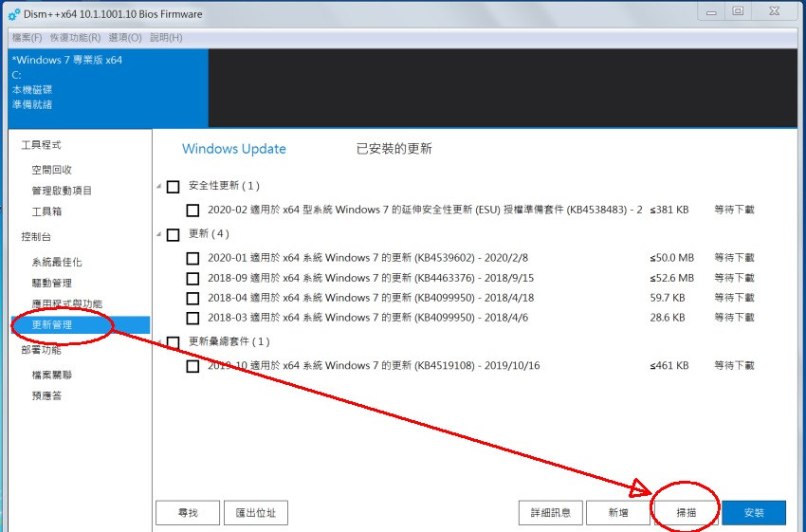
Task: Open 驅動管理 in the sidebar
Action: click(51, 283)
